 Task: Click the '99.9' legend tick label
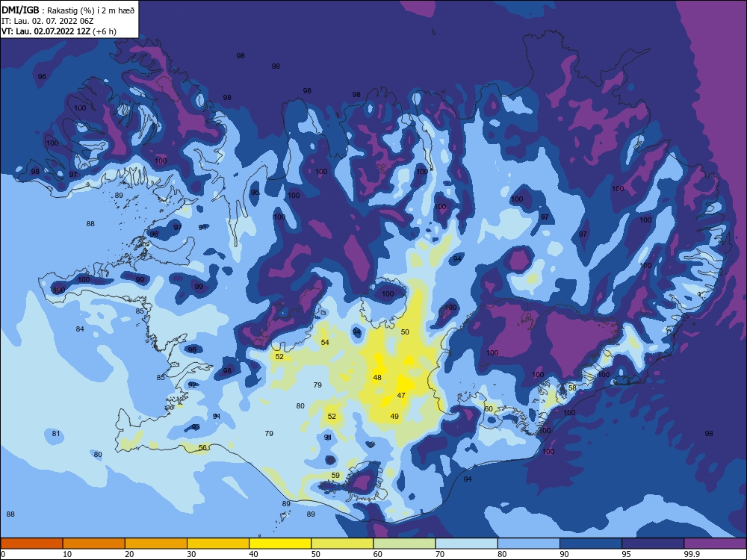(x=692, y=554)
